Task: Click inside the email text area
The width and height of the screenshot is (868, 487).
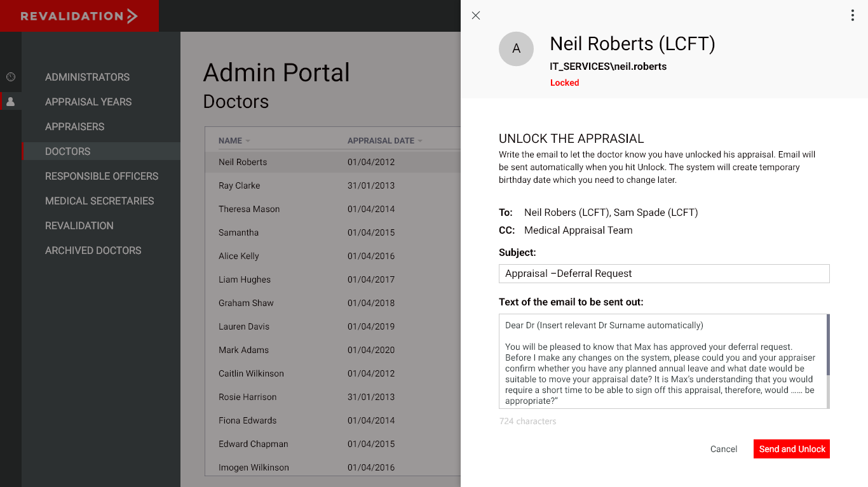Action: pos(662,361)
